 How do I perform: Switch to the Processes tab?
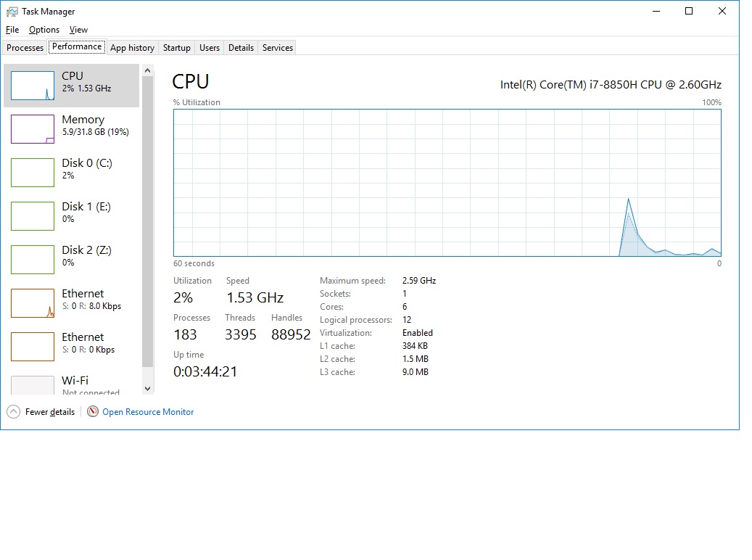pyautogui.click(x=25, y=47)
